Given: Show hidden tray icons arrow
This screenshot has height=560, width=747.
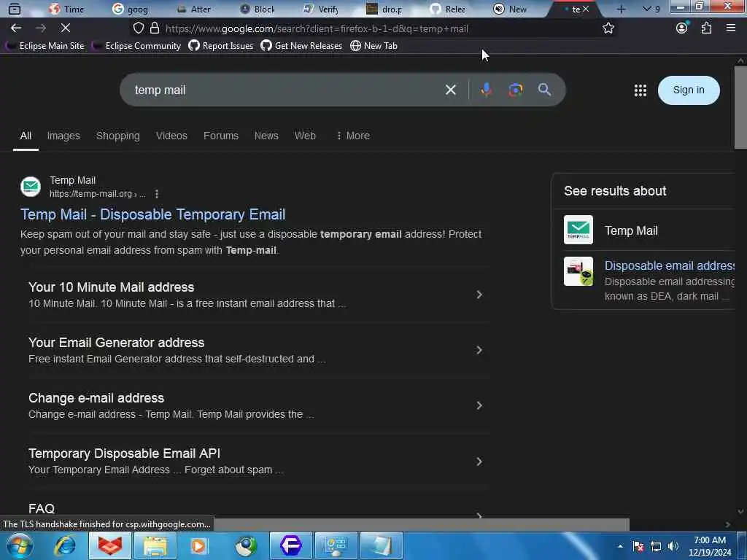Looking at the screenshot, I should pos(620,546).
